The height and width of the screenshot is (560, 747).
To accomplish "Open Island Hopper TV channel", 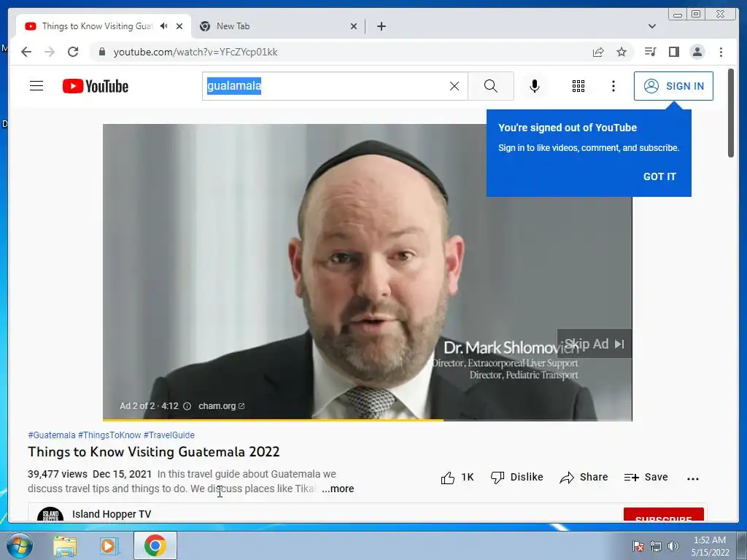I will click(112, 514).
